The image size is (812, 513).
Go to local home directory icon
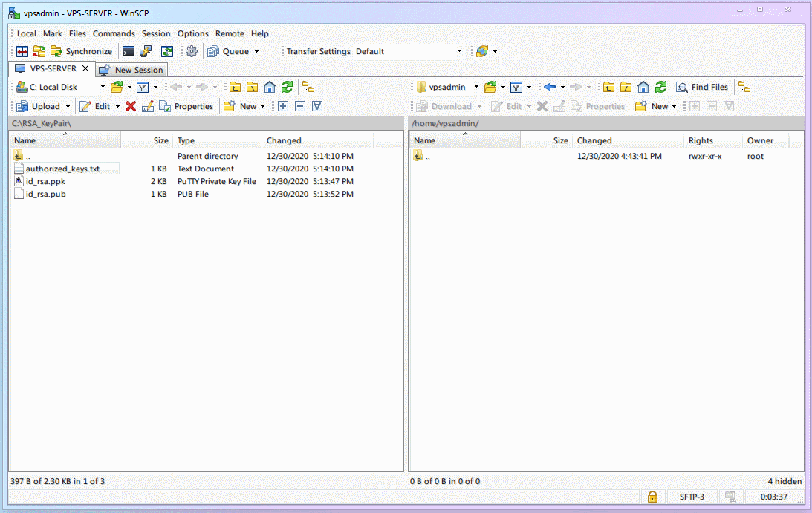[x=270, y=87]
